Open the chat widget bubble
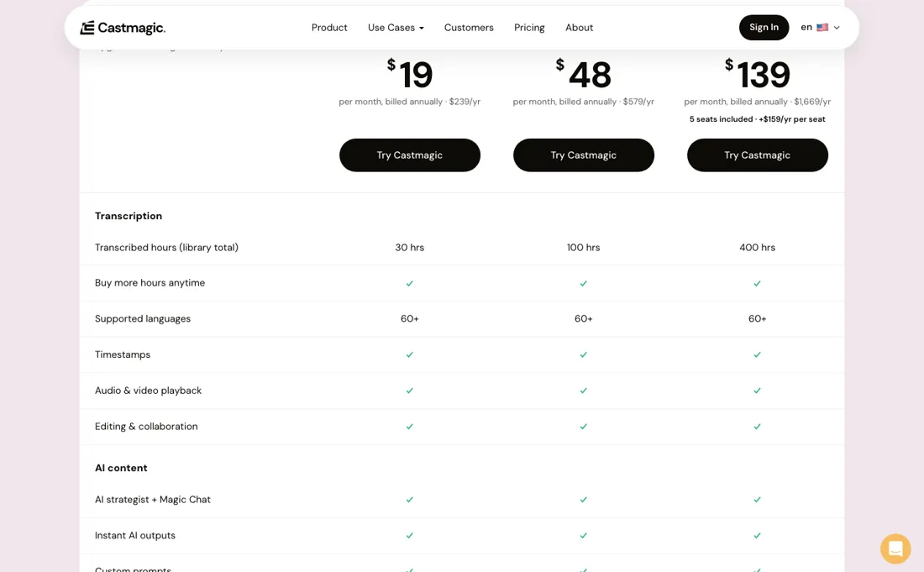The image size is (924, 572). [895, 548]
